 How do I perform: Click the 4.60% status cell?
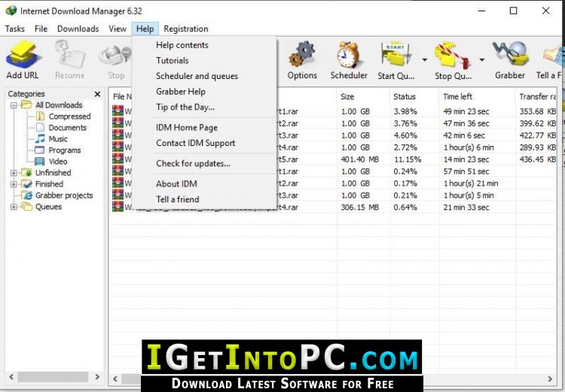tap(405, 135)
